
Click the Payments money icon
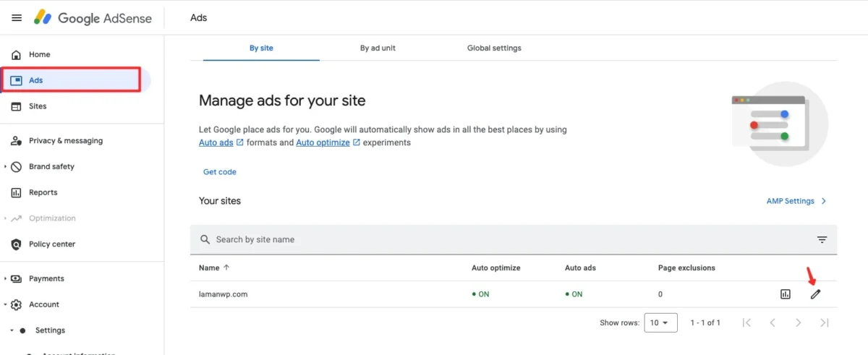(x=16, y=279)
